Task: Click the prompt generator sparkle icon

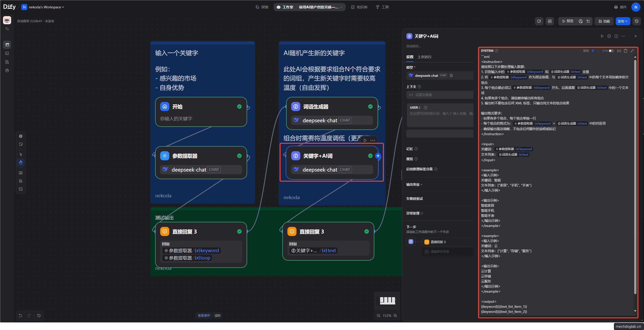Action: pyautogui.click(x=593, y=51)
